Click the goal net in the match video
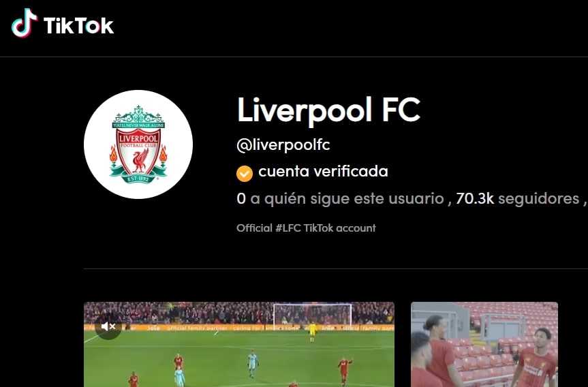Screen dimensions: 588x387 pos(313,314)
